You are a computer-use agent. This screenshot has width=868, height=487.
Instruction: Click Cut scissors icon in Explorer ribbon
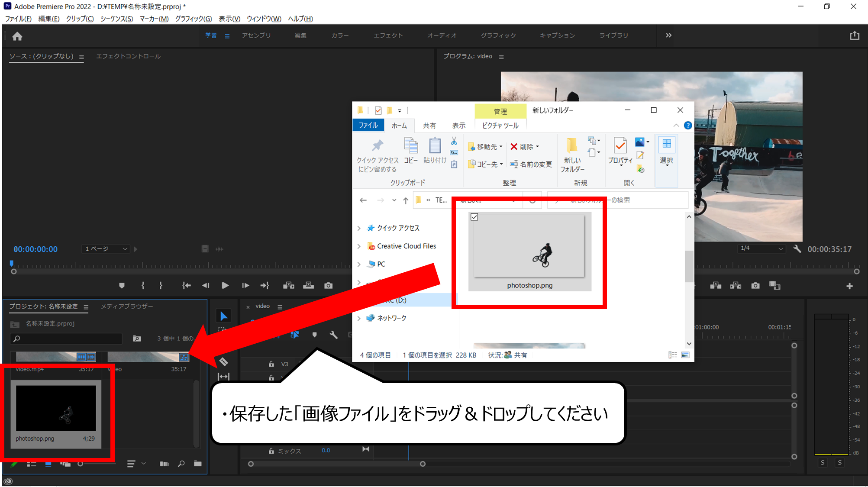[454, 141]
